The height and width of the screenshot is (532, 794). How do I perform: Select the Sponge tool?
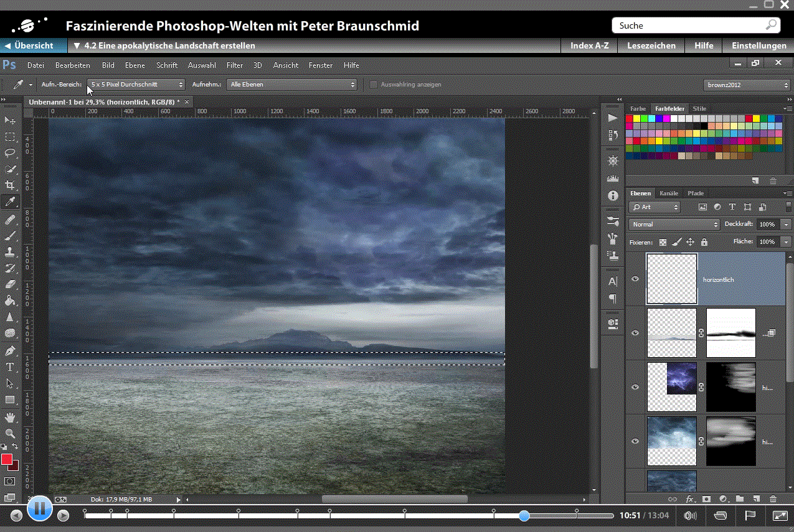point(10,333)
